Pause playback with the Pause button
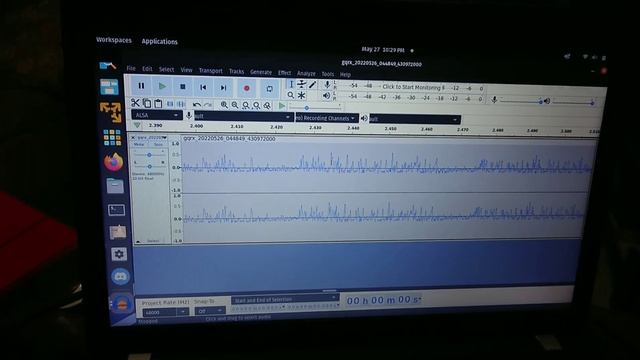This screenshot has height=360, width=640. [141, 86]
